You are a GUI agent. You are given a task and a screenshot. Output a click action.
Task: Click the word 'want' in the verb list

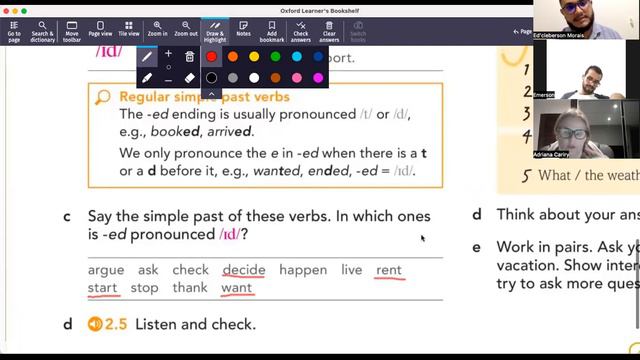236,288
